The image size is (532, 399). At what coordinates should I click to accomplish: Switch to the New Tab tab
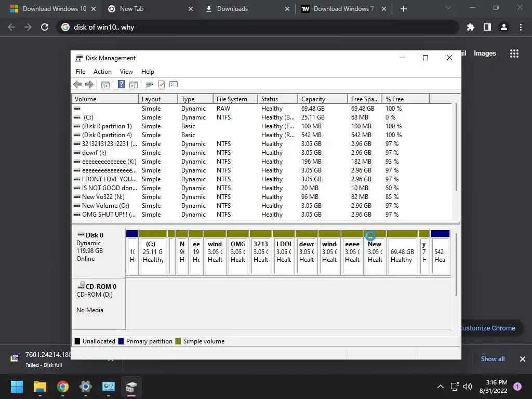tap(149, 9)
